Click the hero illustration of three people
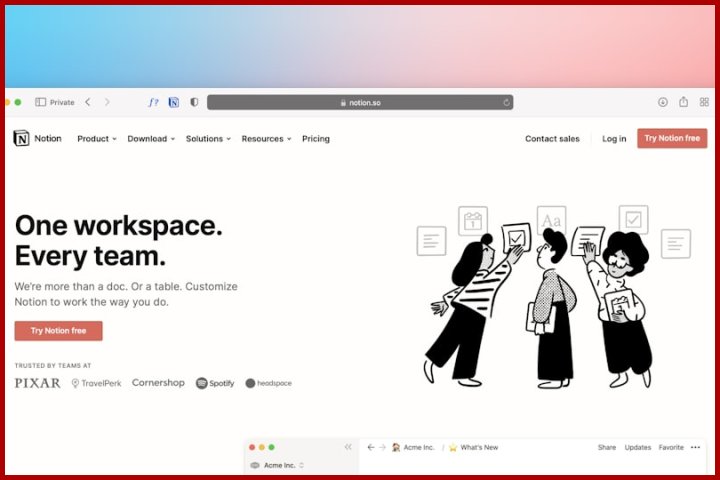This screenshot has width=720, height=480. click(553, 296)
